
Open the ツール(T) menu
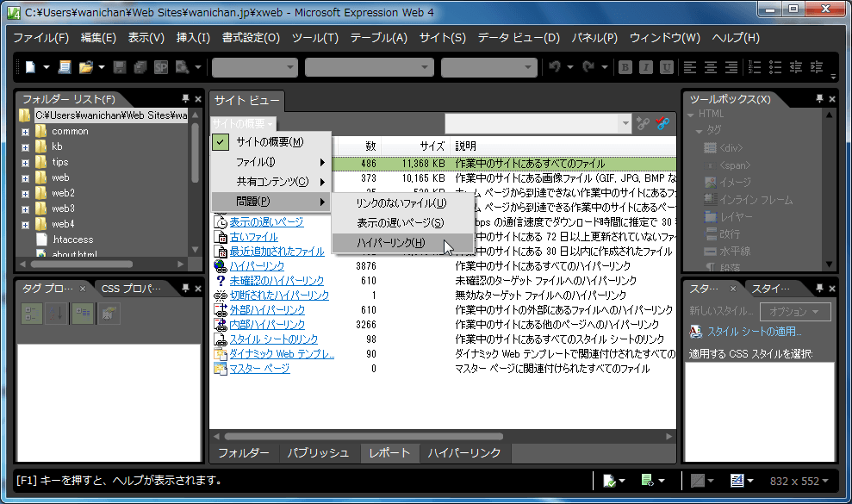coord(315,38)
